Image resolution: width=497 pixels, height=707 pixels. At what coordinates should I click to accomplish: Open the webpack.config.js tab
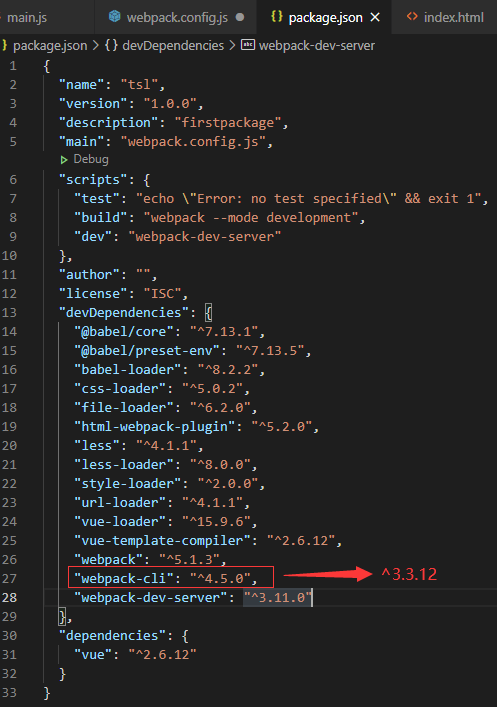[176, 18]
